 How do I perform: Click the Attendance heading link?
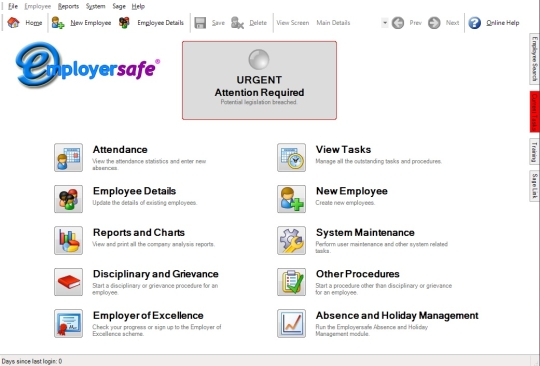click(x=120, y=149)
